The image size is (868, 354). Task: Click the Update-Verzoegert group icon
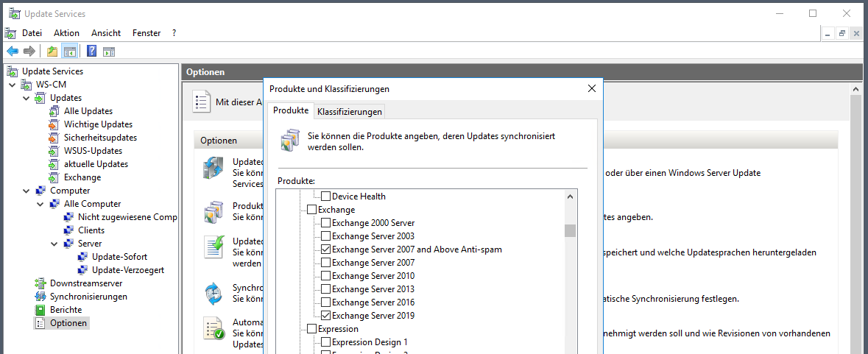click(x=82, y=270)
